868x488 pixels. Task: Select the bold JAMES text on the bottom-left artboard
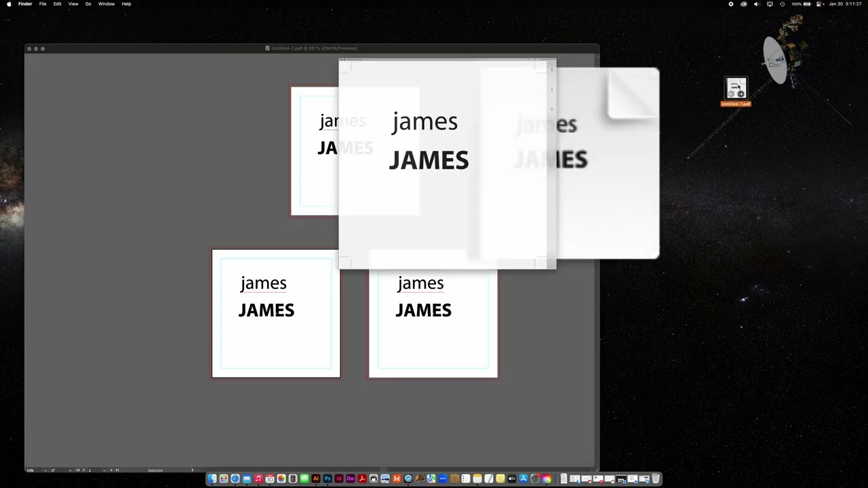pyautogui.click(x=267, y=310)
